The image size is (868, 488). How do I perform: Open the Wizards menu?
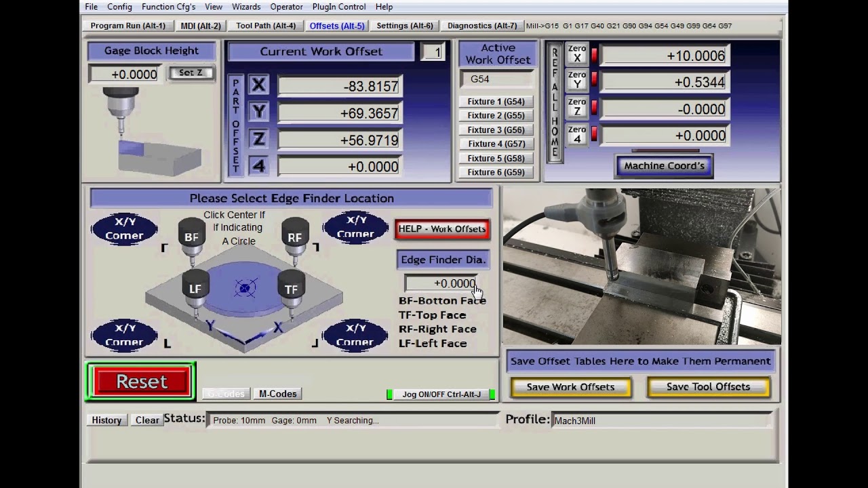click(246, 7)
